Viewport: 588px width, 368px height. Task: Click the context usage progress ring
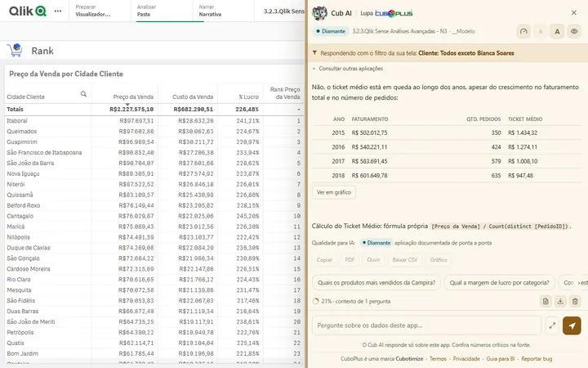(x=315, y=301)
